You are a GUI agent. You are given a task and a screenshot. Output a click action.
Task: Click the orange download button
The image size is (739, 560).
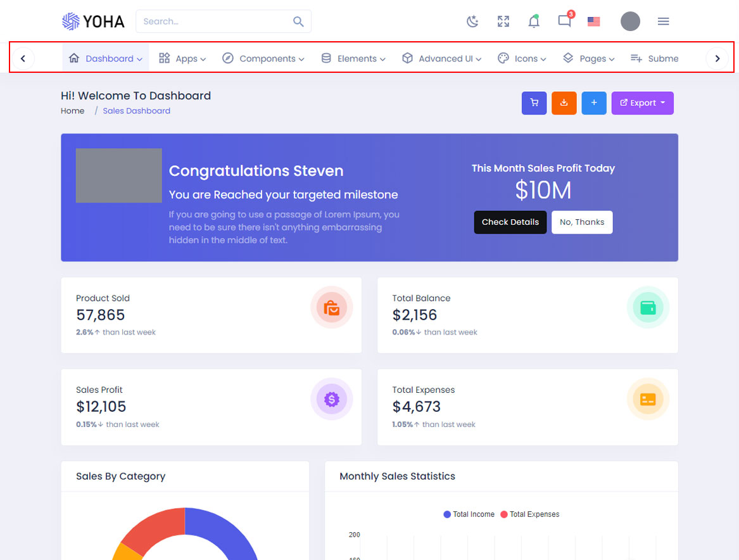pyautogui.click(x=564, y=103)
